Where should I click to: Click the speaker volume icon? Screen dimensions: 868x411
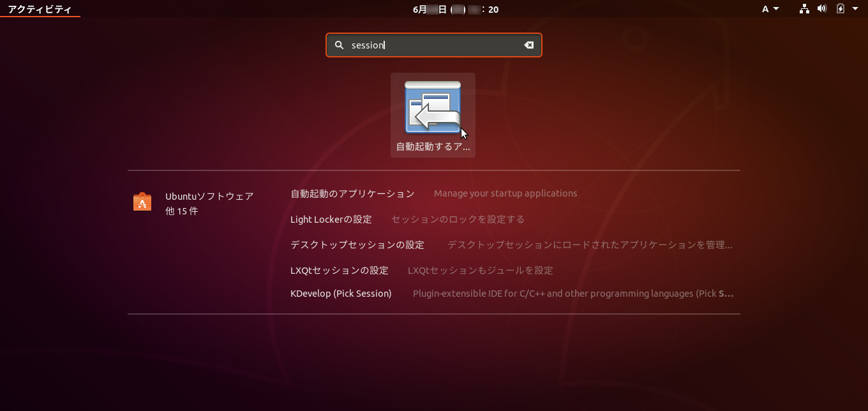point(822,8)
